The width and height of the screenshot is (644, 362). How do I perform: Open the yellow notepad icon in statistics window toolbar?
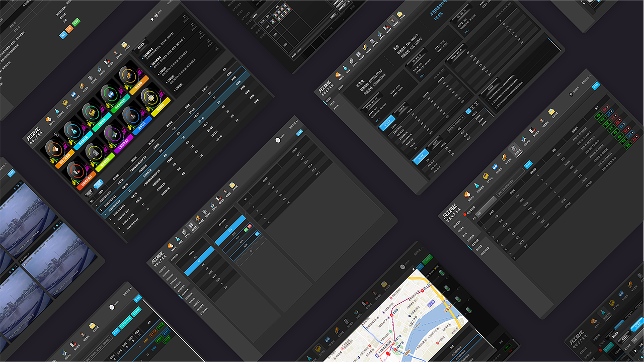(x=399, y=14)
